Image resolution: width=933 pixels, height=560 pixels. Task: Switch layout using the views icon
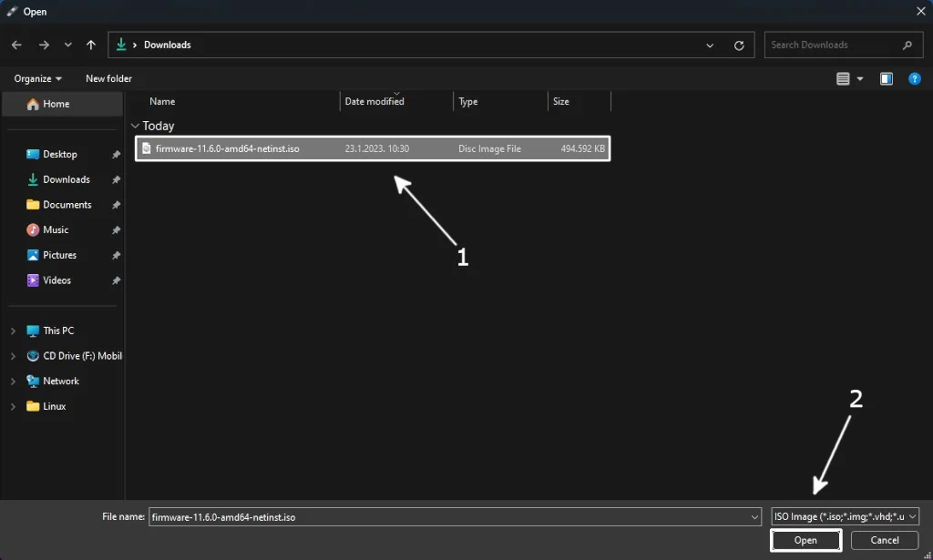coord(844,78)
